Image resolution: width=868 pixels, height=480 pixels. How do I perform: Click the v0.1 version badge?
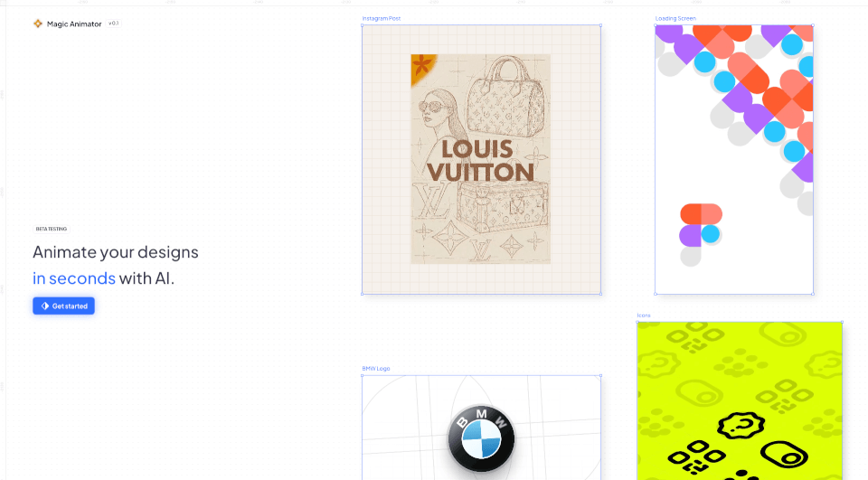(114, 24)
